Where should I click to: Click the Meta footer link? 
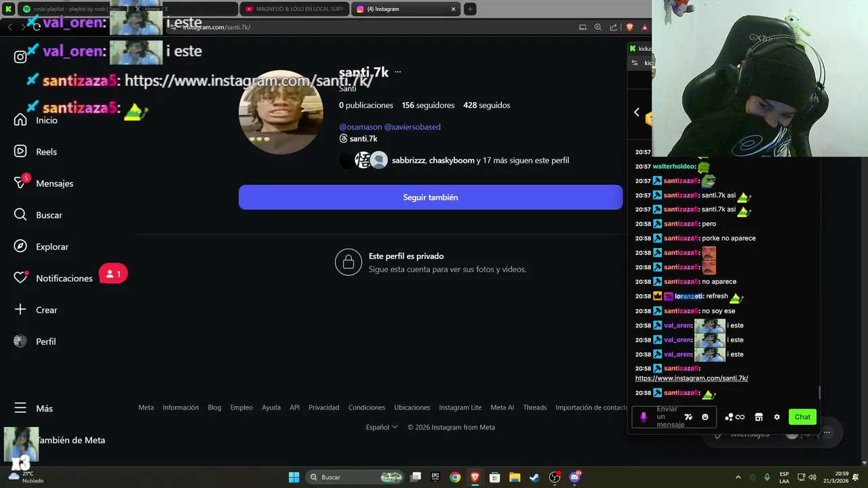146,407
